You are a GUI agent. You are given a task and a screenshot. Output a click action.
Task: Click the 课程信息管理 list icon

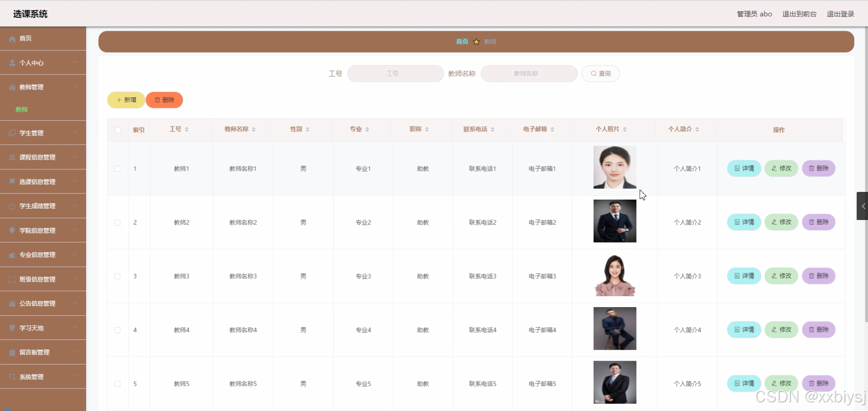[11, 157]
